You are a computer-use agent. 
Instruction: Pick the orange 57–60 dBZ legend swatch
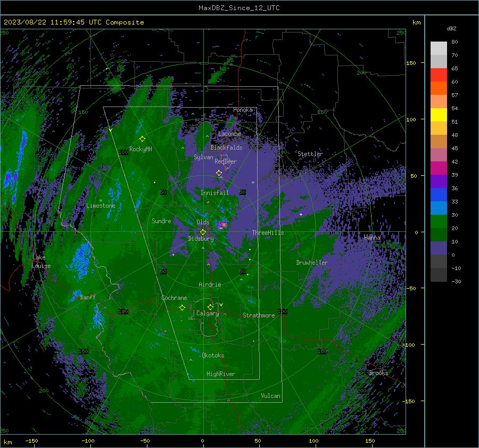(439, 88)
